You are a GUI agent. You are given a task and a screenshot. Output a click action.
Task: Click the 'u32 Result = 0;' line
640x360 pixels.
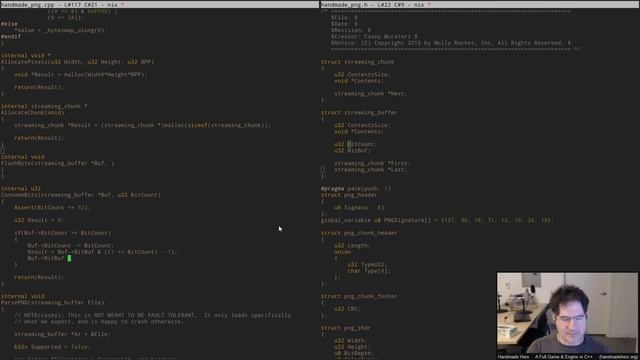tap(39, 220)
